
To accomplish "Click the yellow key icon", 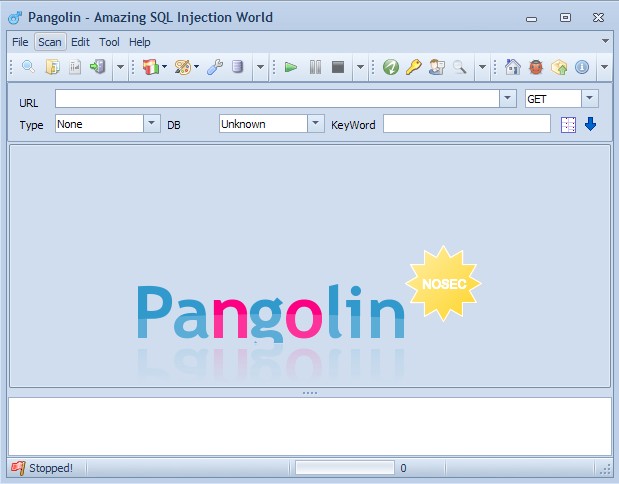I will click(414, 67).
